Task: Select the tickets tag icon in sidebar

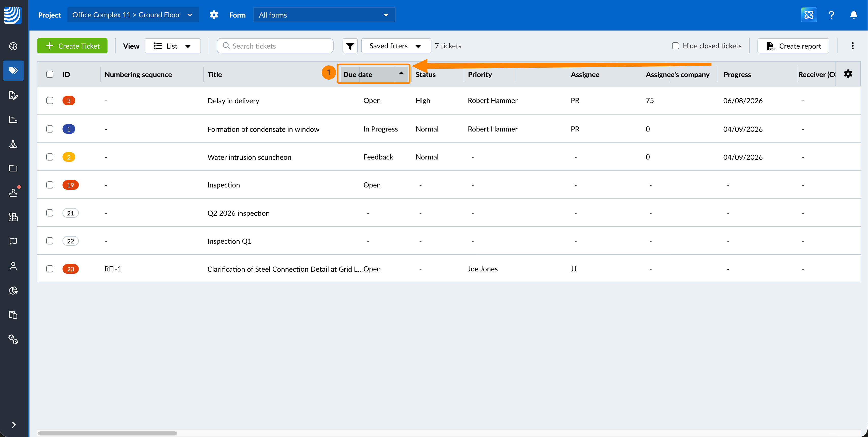Action: pos(13,70)
